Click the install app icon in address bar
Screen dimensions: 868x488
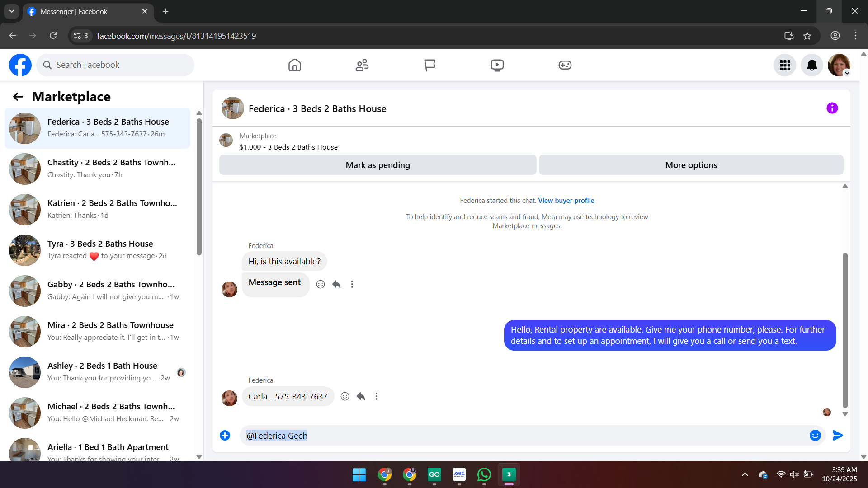coord(789,36)
